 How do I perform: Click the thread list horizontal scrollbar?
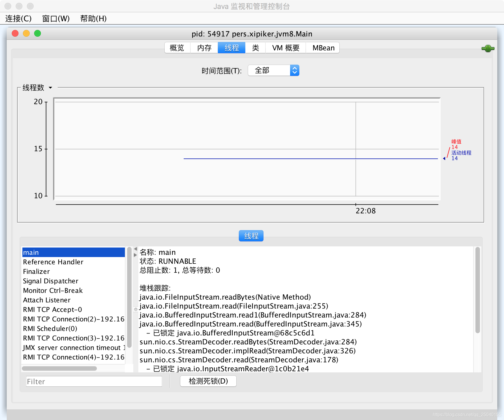click(x=59, y=368)
